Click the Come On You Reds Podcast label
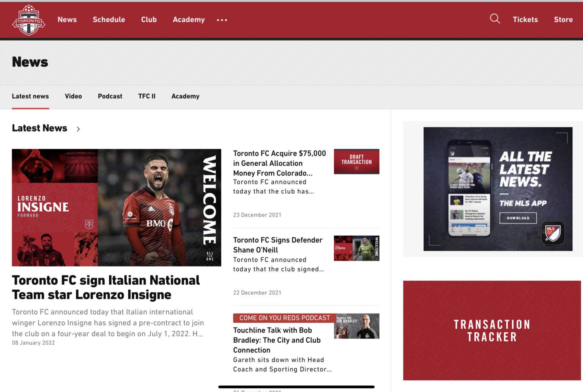The image size is (583, 392). tap(284, 318)
